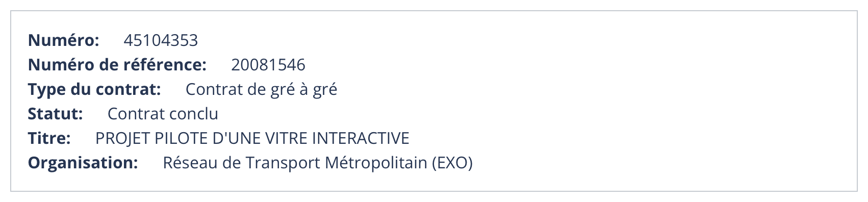Screen dimensions: 868x202
Task: Click Réseau de Transport Métropolitain (EXO) text
Action: click(318, 163)
